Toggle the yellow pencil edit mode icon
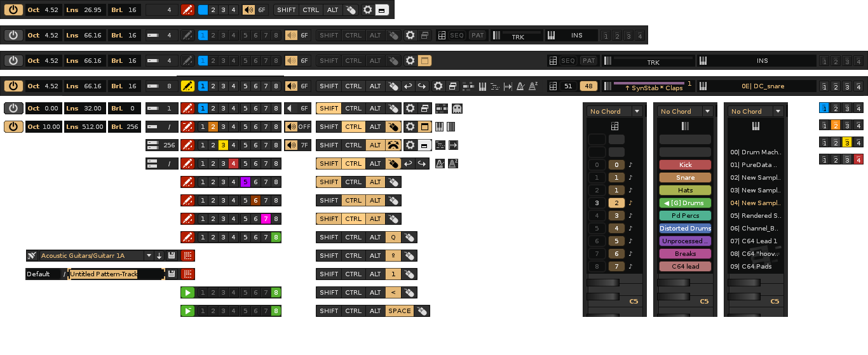The width and height of the screenshot is (868, 355). [187, 86]
